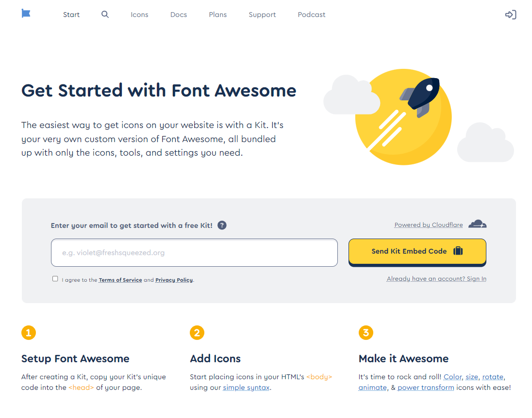Open the search magnifier icon

105,14
